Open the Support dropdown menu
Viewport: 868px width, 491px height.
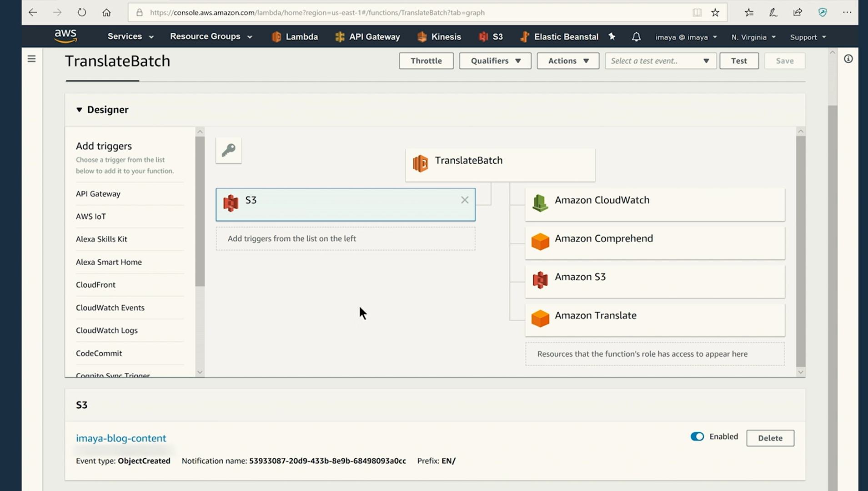[x=808, y=37]
